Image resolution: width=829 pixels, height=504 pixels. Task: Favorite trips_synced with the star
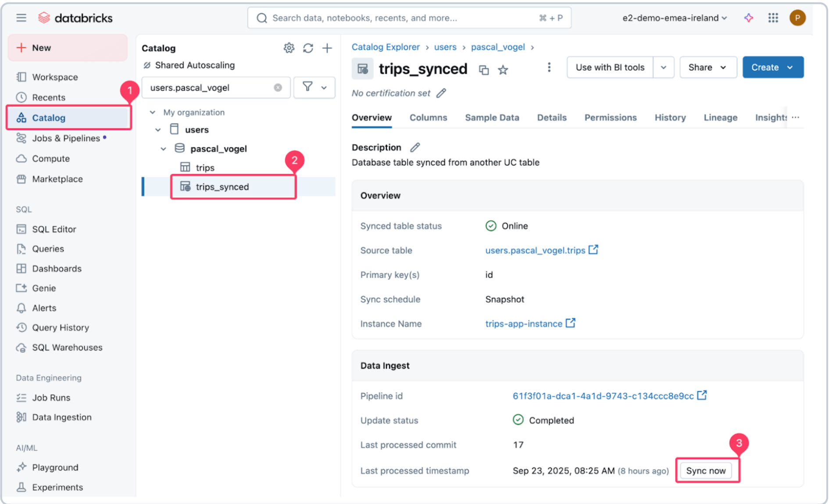(503, 70)
